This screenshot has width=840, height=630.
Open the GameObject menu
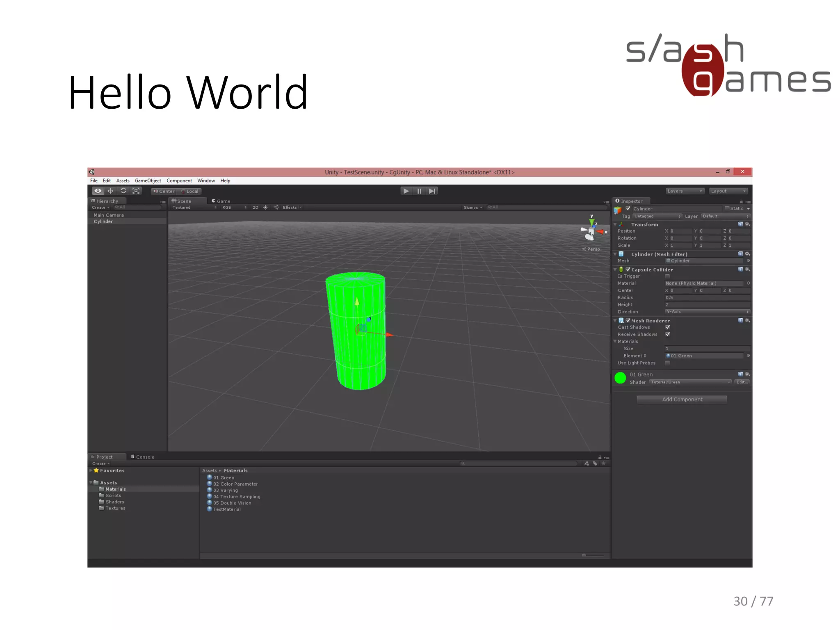click(148, 181)
